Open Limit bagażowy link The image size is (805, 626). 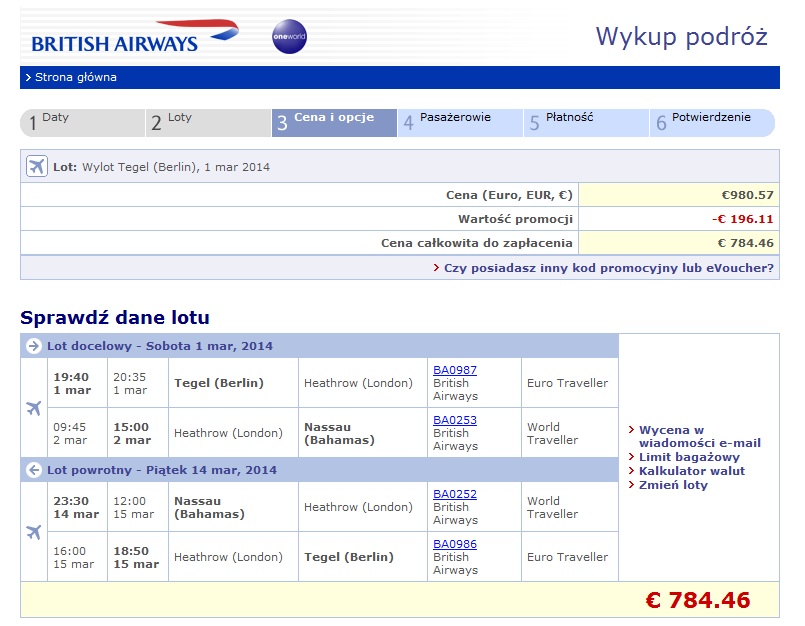(689, 457)
